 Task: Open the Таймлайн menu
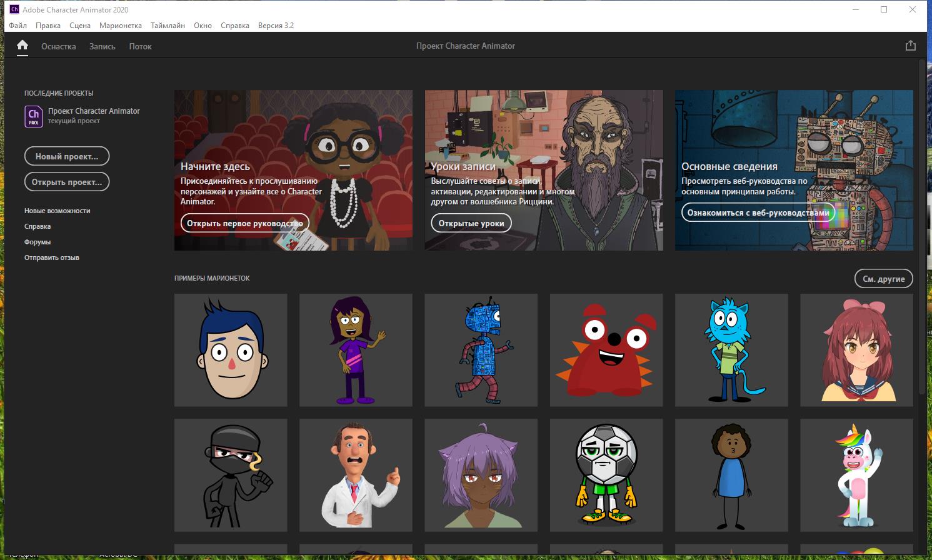point(168,26)
